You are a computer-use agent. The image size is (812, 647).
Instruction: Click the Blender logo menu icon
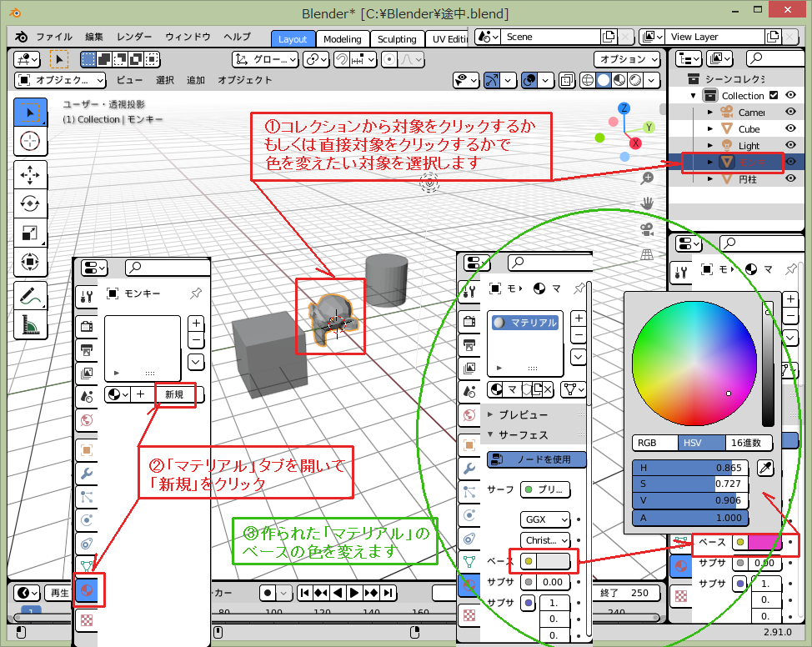coord(21,37)
